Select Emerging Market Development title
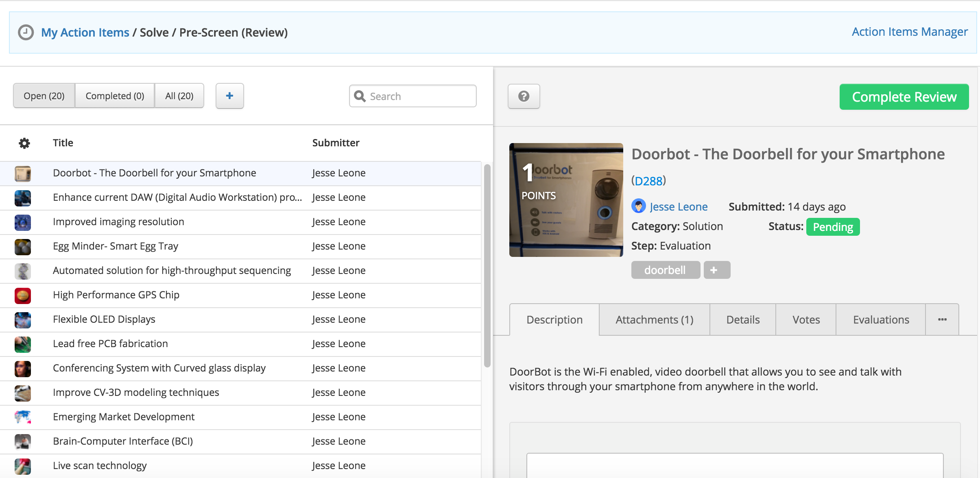Screen dimensions: 980x478 tap(124, 417)
